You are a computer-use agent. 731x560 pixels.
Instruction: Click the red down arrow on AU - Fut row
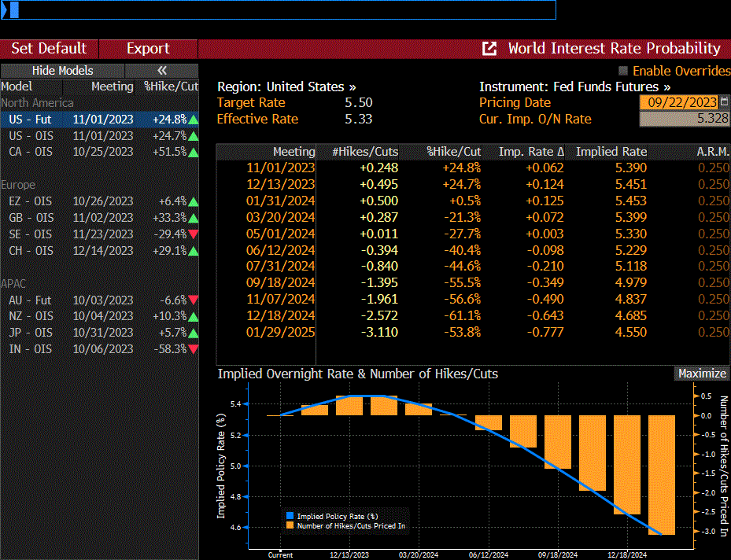[x=193, y=300]
